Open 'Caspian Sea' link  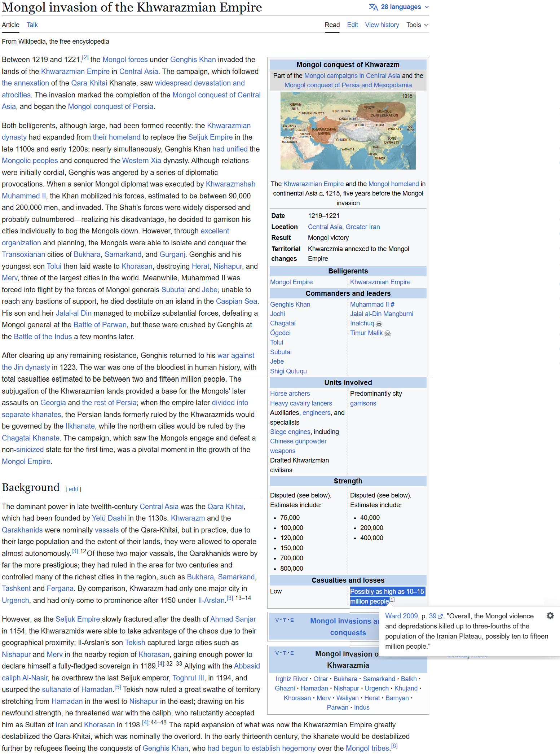point(237,301)
